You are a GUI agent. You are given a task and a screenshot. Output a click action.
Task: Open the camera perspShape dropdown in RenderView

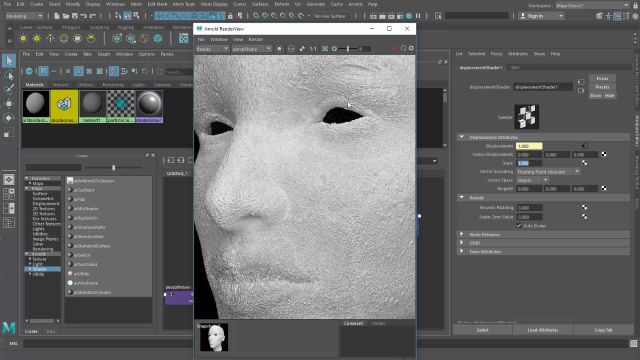[x=251, y=49]
